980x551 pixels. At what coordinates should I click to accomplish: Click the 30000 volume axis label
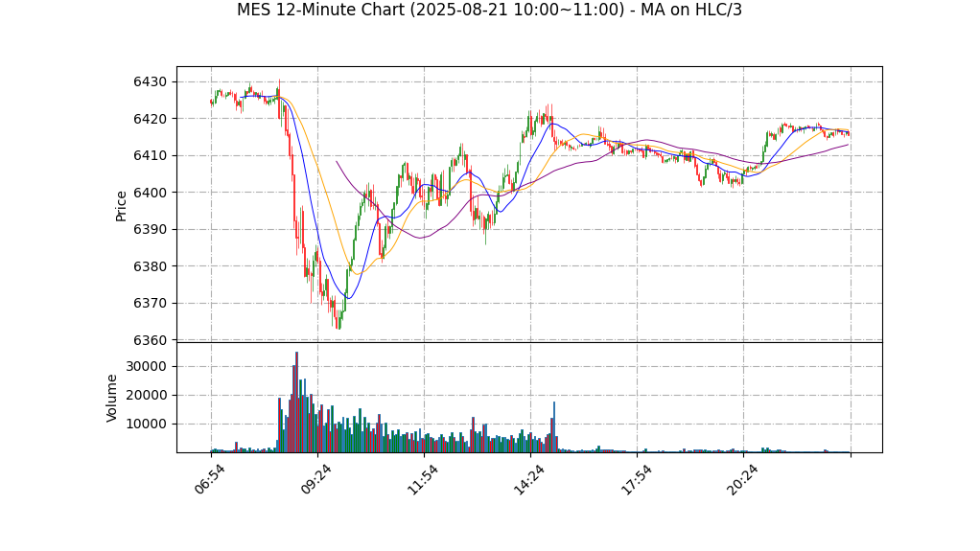click(x=147, y=366)
